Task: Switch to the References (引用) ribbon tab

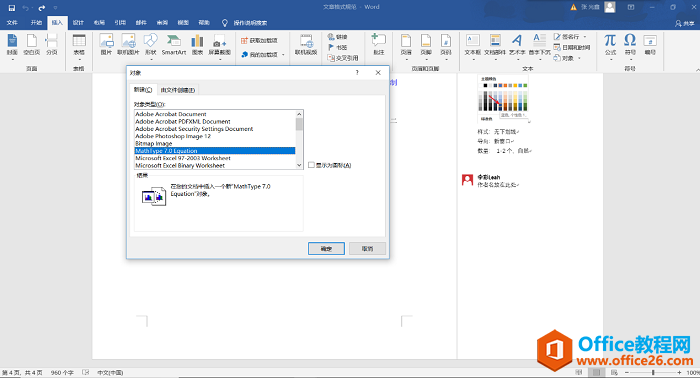Action: tap(120, 23)
